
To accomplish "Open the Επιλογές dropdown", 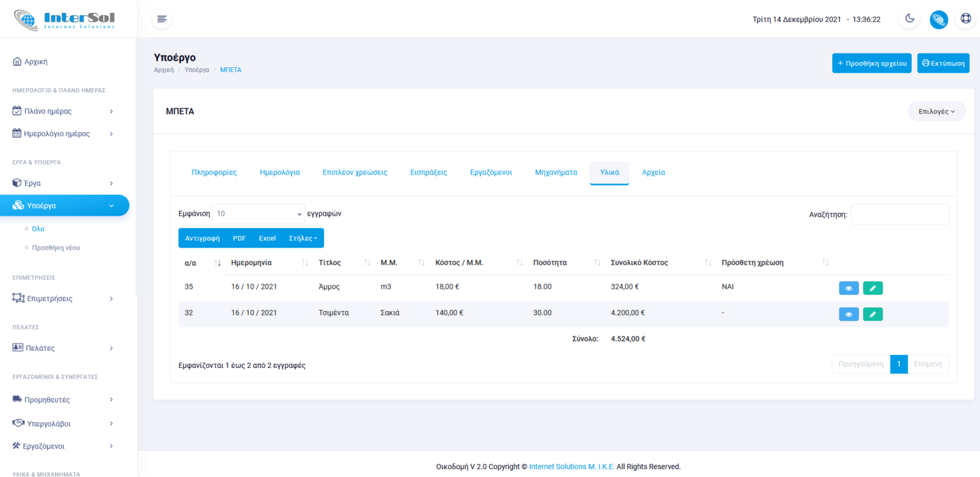I will 936,112.
